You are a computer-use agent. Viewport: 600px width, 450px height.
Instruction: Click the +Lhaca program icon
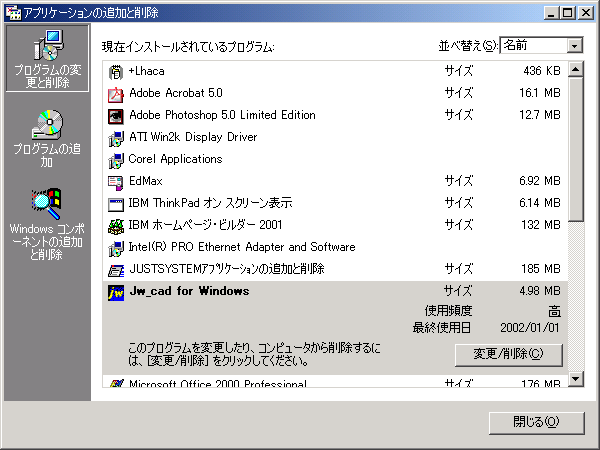point(116,72)
